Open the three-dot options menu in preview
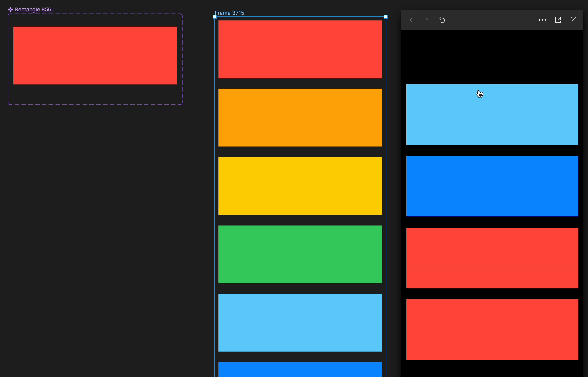 point(542,20)
